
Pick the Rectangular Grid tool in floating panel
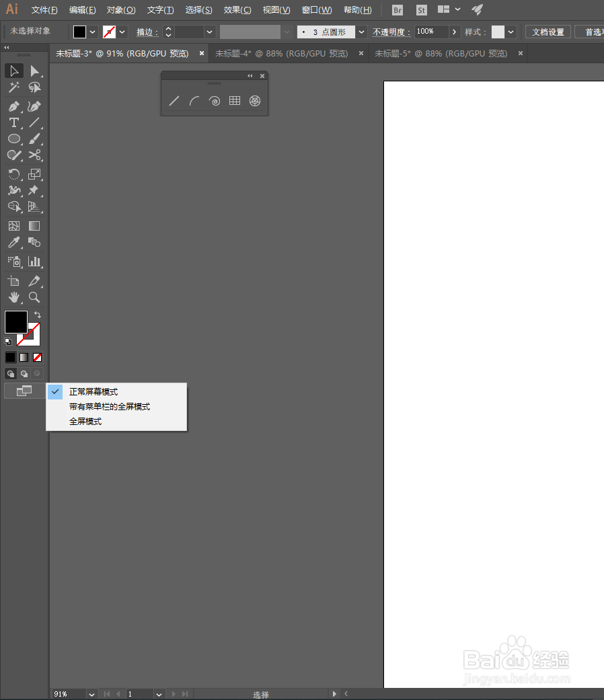click(x=235, y=101)
